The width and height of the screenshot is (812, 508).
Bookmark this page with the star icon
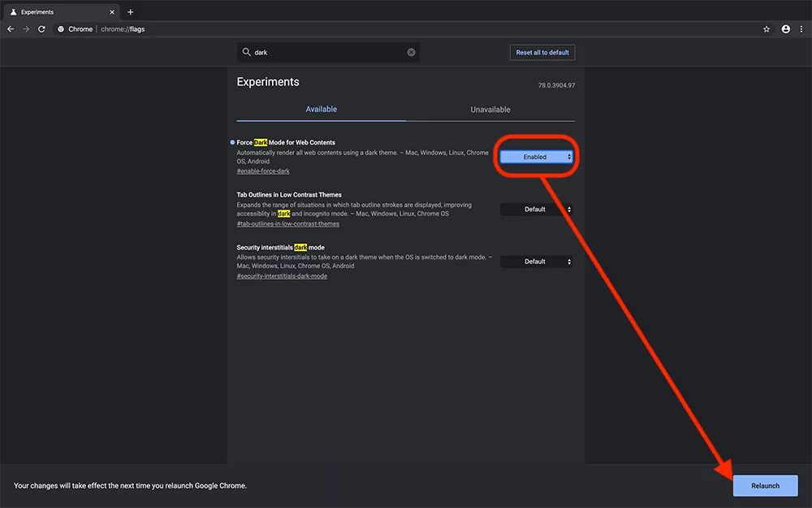[767, 29]
